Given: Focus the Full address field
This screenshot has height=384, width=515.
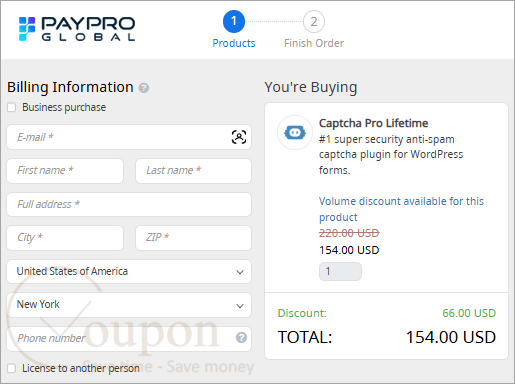Looking at the screenshot, I should 129,204.
